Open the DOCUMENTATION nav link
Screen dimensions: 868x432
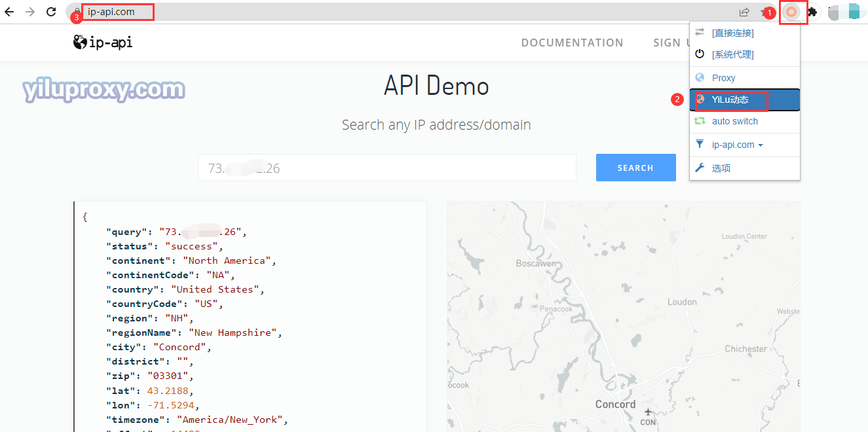click(572, 43)
